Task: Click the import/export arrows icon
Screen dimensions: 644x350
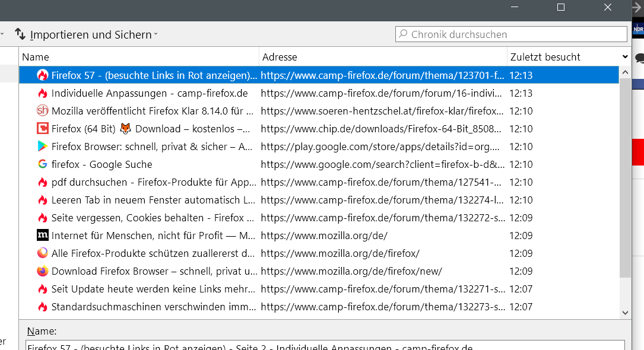Action: 20,34
